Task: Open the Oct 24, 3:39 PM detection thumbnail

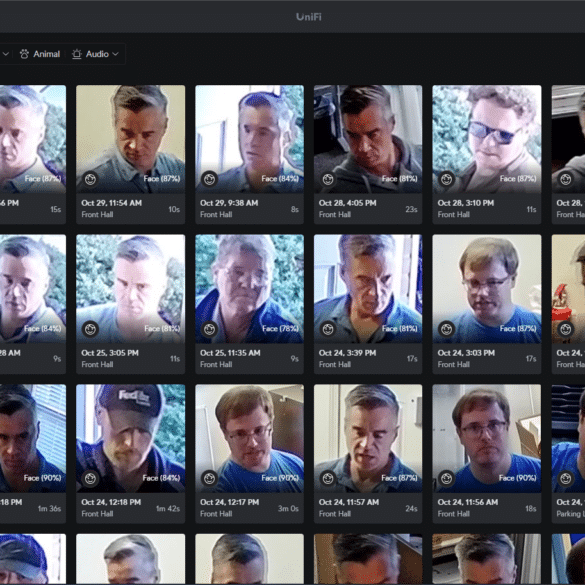Action: (x=368, y=289)
